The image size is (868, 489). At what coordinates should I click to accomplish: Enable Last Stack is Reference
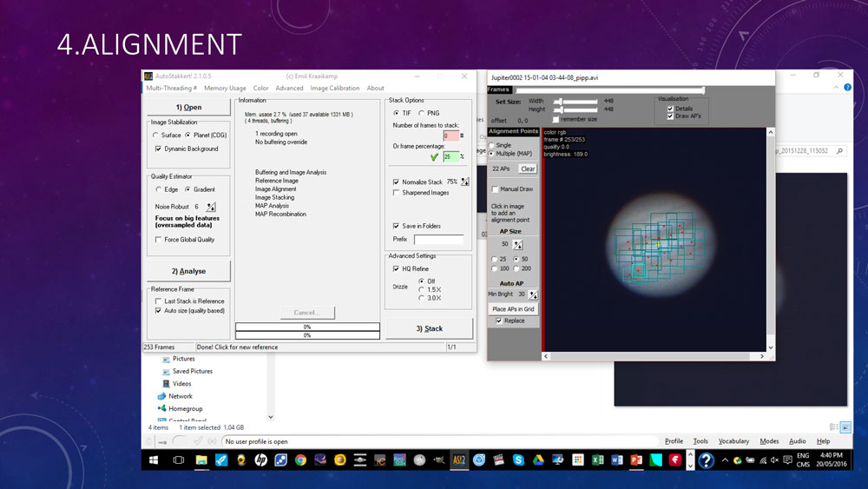[158, 301]
